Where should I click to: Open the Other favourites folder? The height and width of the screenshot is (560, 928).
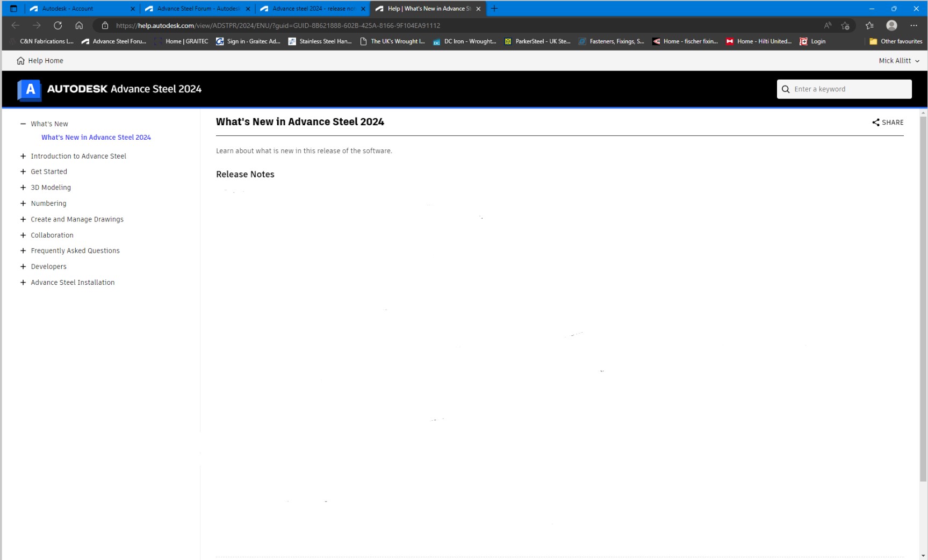[896, 41]
